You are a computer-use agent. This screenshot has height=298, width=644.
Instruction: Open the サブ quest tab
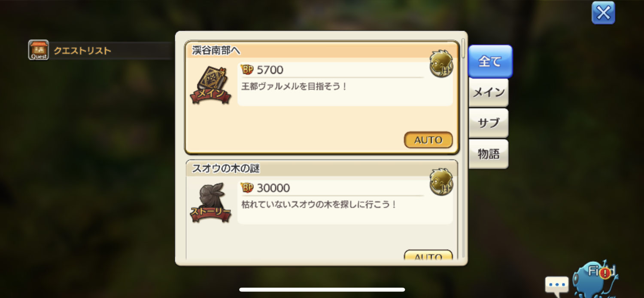click(489, 123)
